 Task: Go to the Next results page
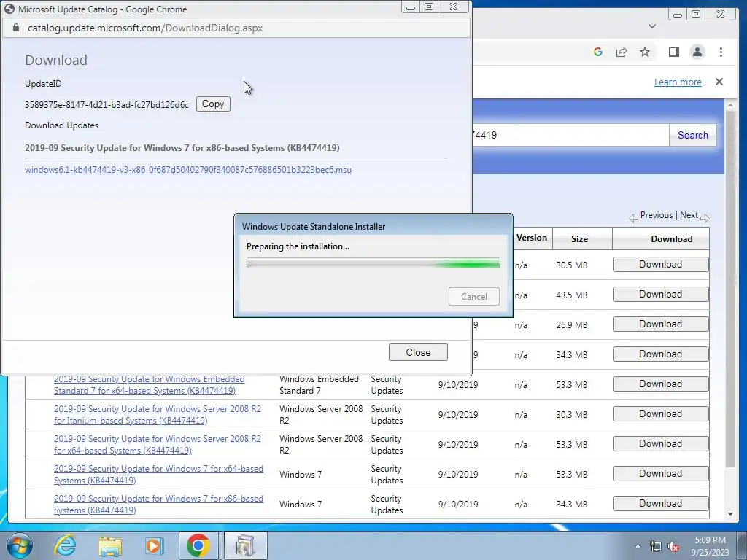689,215
